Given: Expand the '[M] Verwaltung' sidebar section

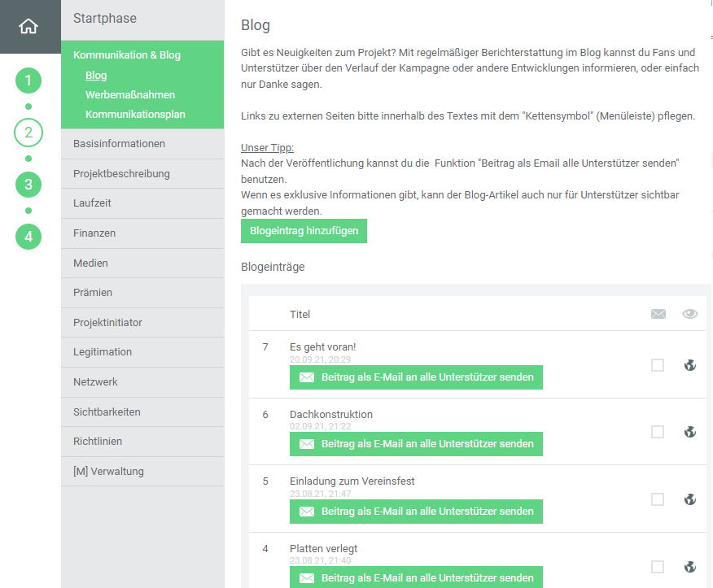Looking at the screenshot, I should click(x=108, y=472).
